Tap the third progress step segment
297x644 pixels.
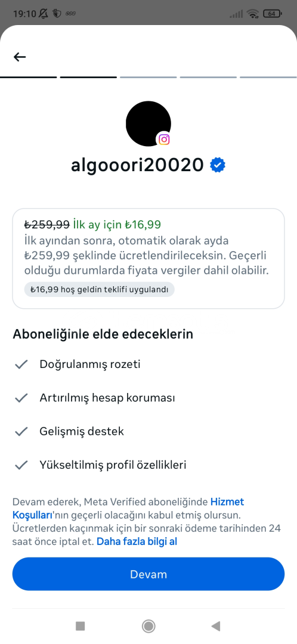148,77
